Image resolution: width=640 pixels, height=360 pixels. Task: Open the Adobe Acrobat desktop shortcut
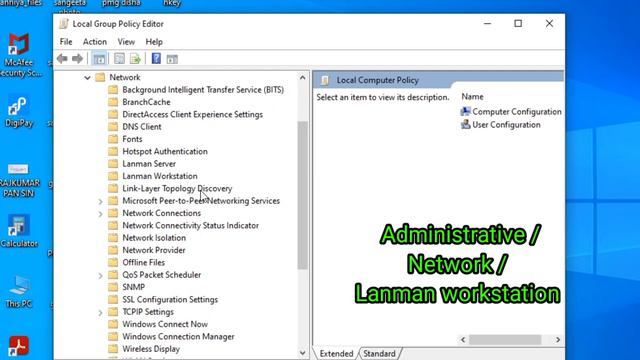(19, 346)
